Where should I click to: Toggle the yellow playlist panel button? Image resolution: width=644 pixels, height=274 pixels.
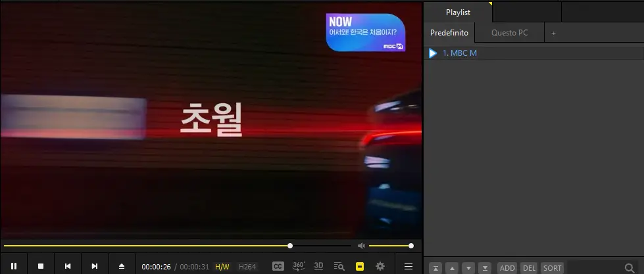point(360,267)
